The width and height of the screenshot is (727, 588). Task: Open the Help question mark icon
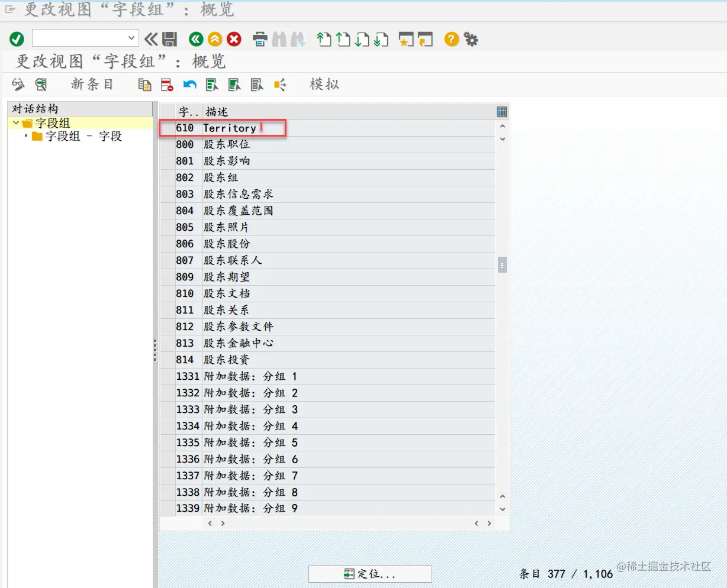point(452,39)
